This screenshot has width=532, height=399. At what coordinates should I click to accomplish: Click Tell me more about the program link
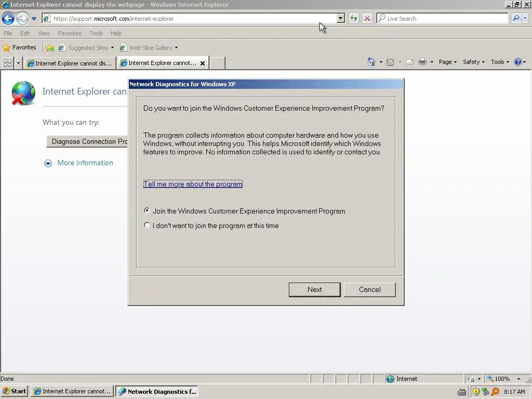pyautogui.click(x=193, y=184)
